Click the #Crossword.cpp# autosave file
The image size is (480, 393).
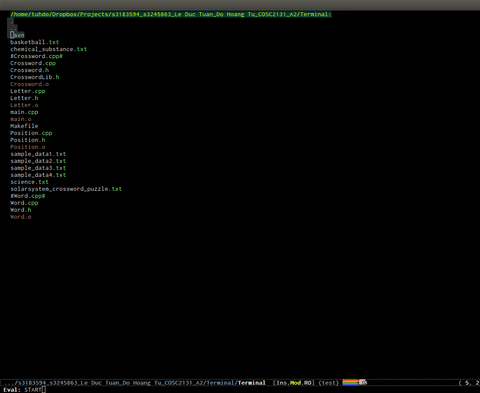pyautogui.click(x=36, y=56)
